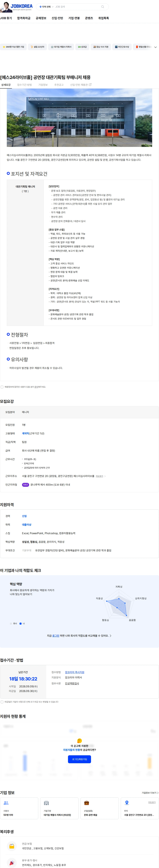The width and height of the screenshot is (159, 868).
Task: Open the 합격축하금 menu
Action: pyautogui.click(x=24, y=18)
